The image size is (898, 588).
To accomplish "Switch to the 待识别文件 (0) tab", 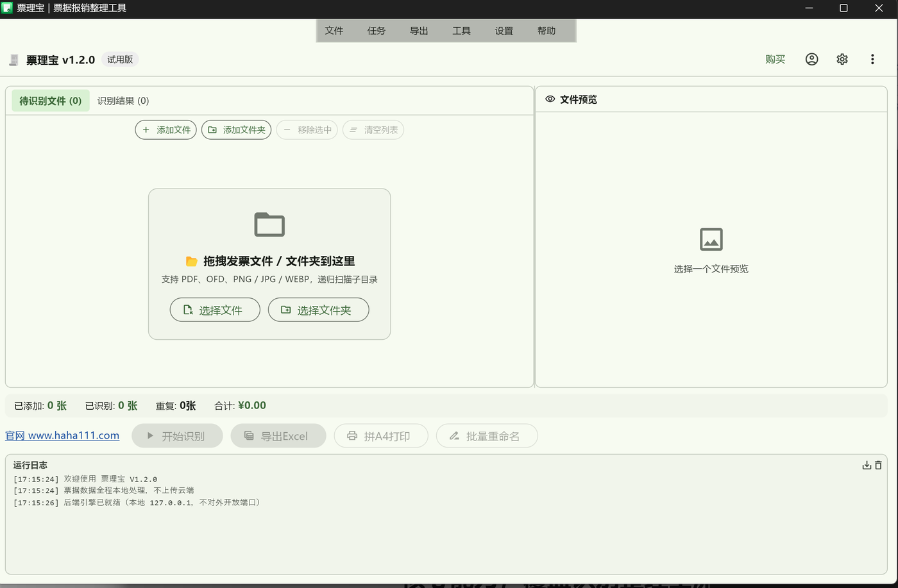I will tap(51, 101).
